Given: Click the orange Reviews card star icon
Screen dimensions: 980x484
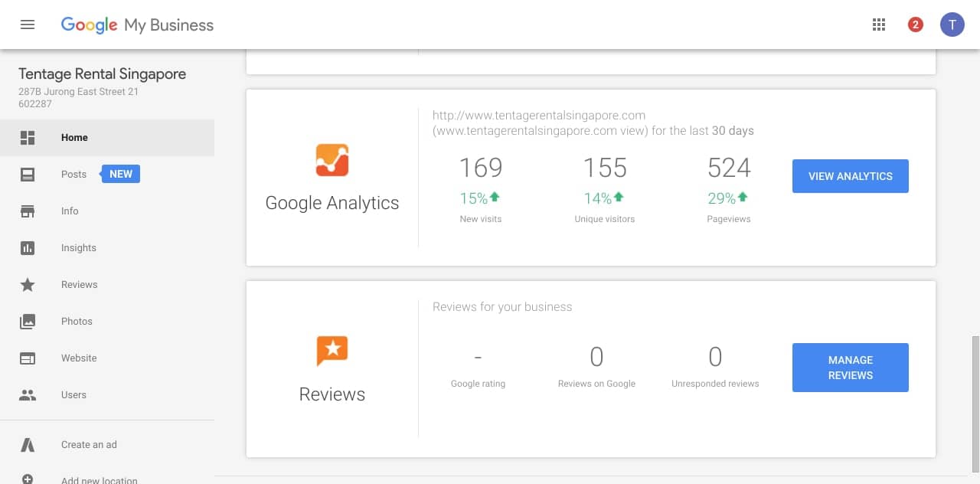Looking at the screenshot, I should pyautogui.click(x=332, y=352).
